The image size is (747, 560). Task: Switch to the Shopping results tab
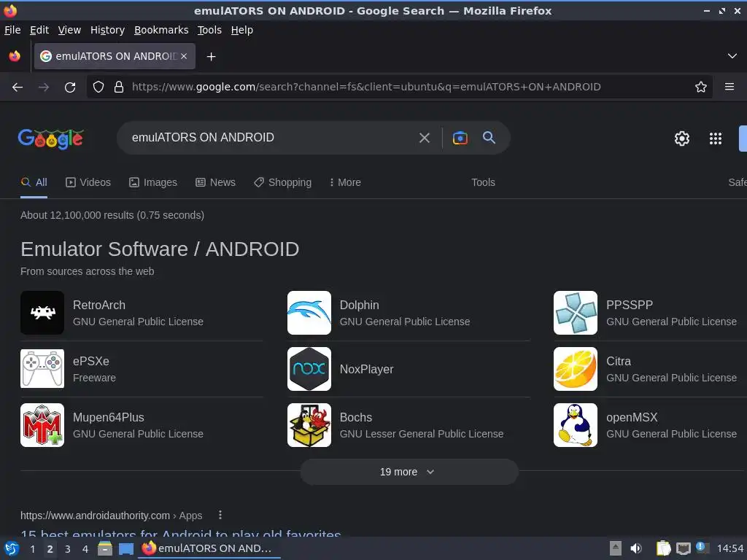coord(282,182)
